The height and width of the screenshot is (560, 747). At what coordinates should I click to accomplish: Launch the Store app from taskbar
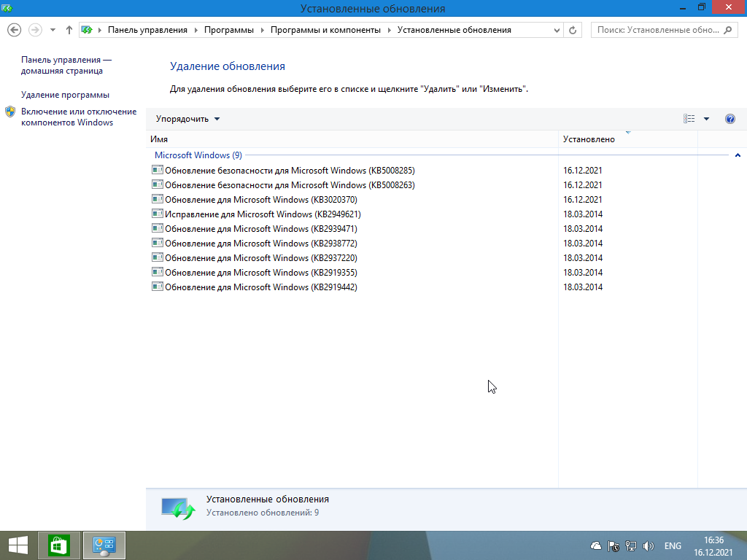pos(59,545)
